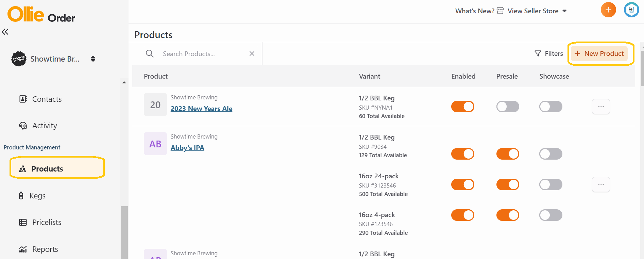Toggle Enabled for SKU #9034
This screenshot has width=644, height=259.
[463, 154]
